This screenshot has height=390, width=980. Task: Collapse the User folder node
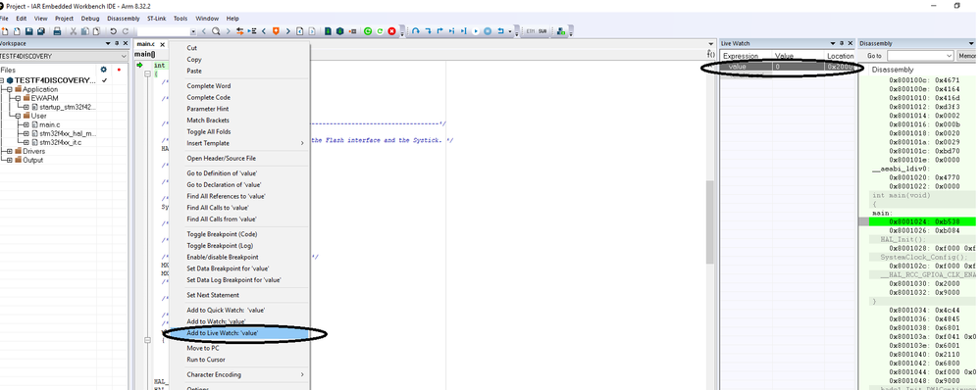[x=18, y=116]
